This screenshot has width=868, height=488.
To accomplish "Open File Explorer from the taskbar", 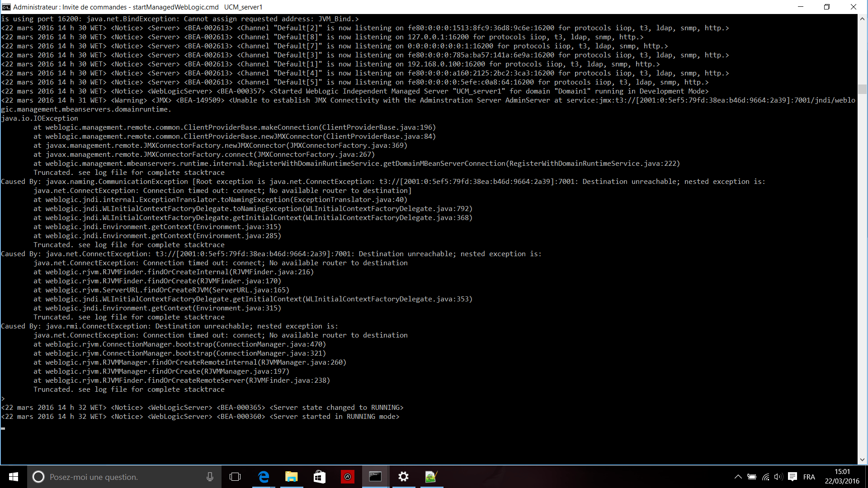I will pos(292,477).
